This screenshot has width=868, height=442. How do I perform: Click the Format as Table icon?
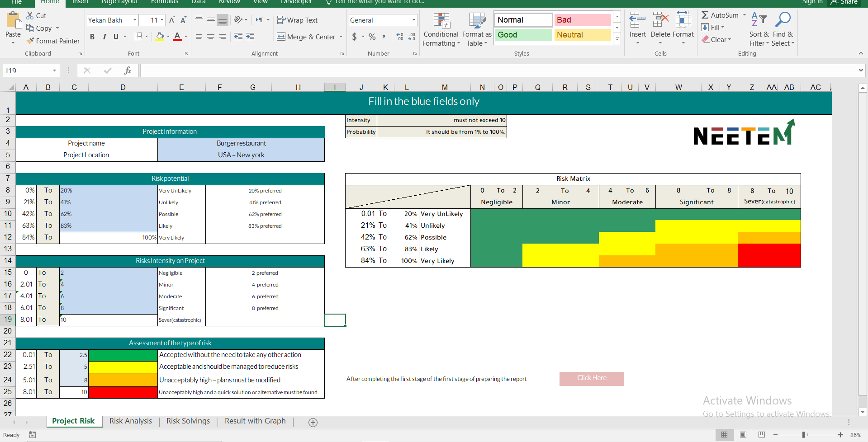[x=477, y=29]
